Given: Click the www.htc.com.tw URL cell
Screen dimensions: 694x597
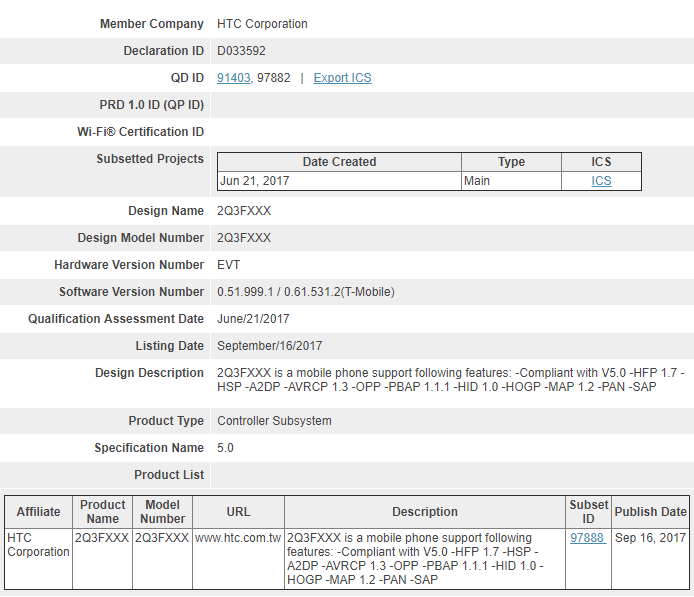Looking at the screenshot, I should (238, 537).
